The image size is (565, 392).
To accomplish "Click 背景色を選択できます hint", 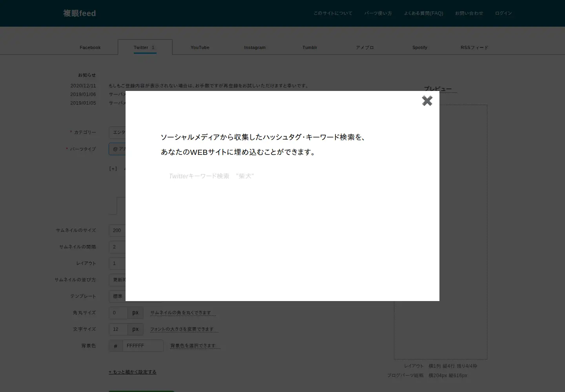I will tap(195, 346).
